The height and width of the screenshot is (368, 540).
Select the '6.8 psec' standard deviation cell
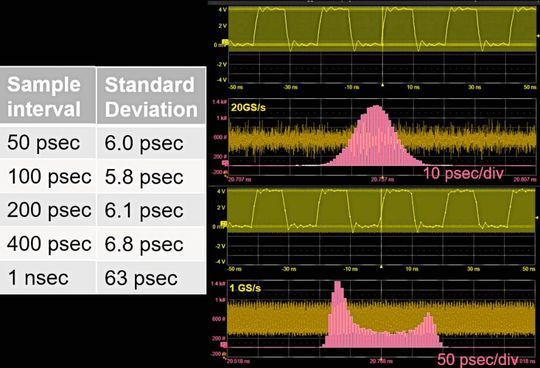[x=151, y=243]
